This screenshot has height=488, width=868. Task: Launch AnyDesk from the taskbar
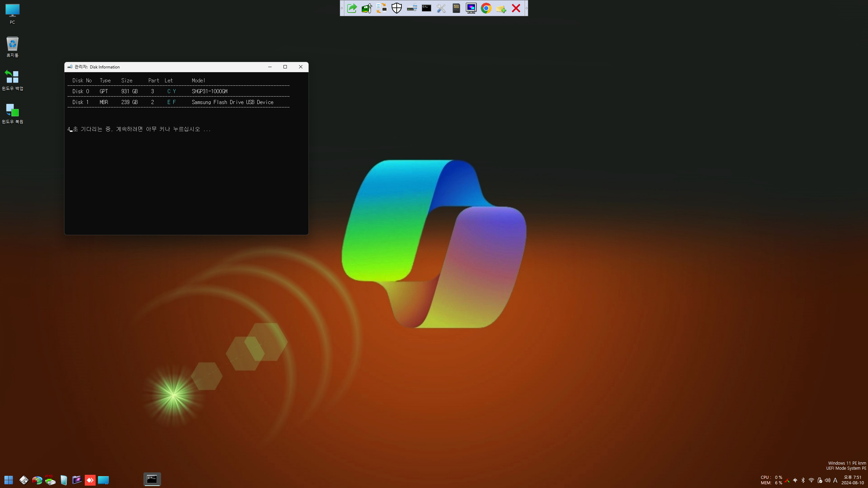(90, 480)
